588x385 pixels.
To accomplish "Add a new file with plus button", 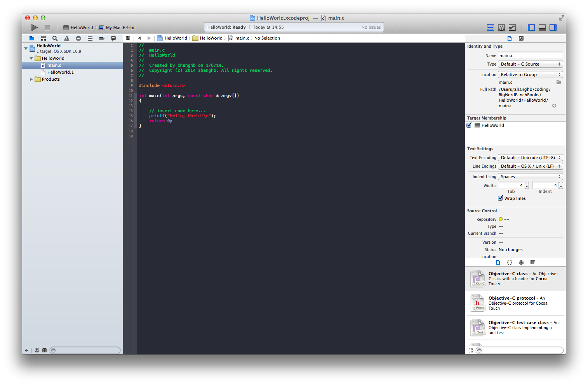I will click(27, 350).
